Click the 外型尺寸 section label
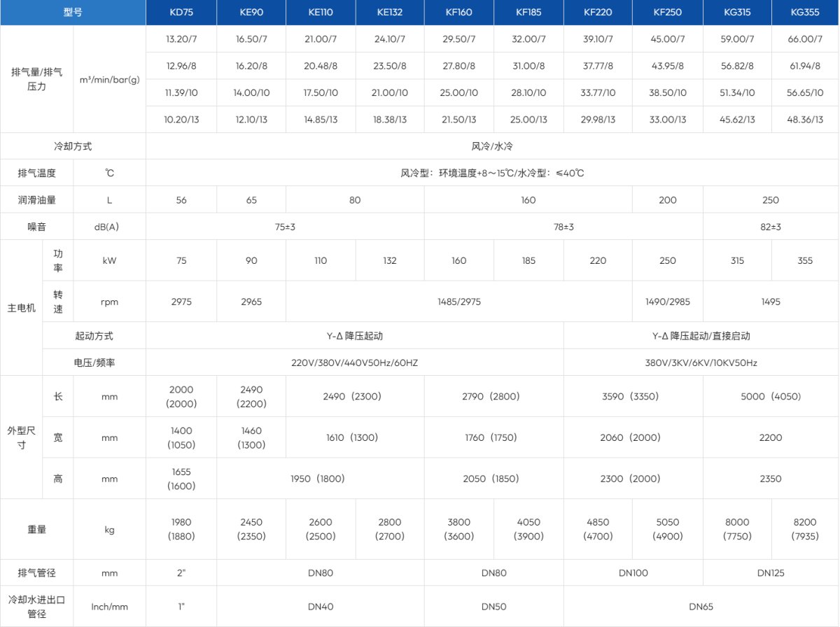Screen dimensions: 840x627 tap(21, 437)
